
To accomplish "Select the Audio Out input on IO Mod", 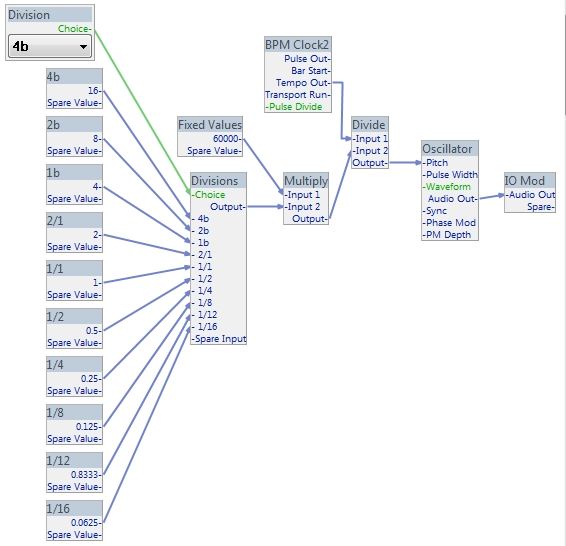I will tap(530, 195).
